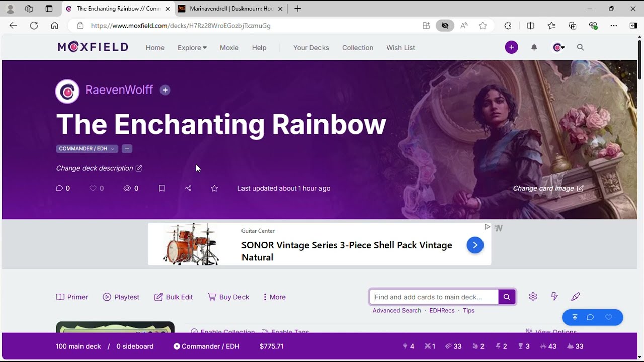
Task: Expand the Explore dropdown menu
Action: point(192,48)
